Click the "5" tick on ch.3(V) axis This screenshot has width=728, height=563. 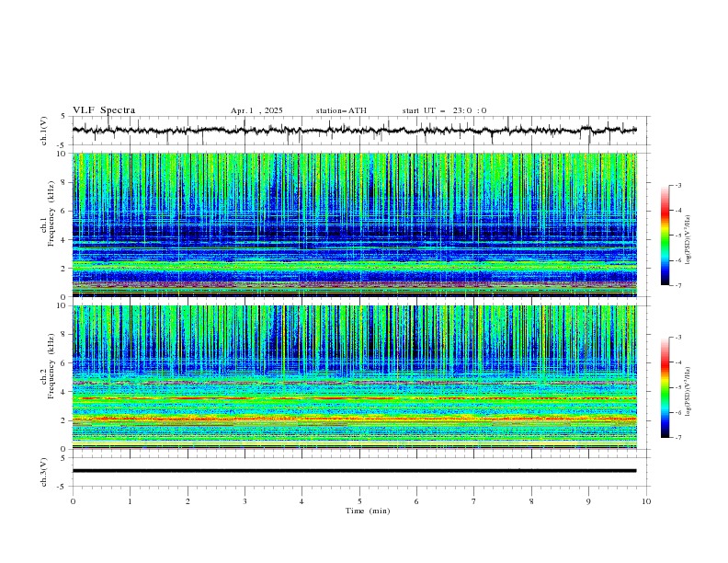click(63, 457)
